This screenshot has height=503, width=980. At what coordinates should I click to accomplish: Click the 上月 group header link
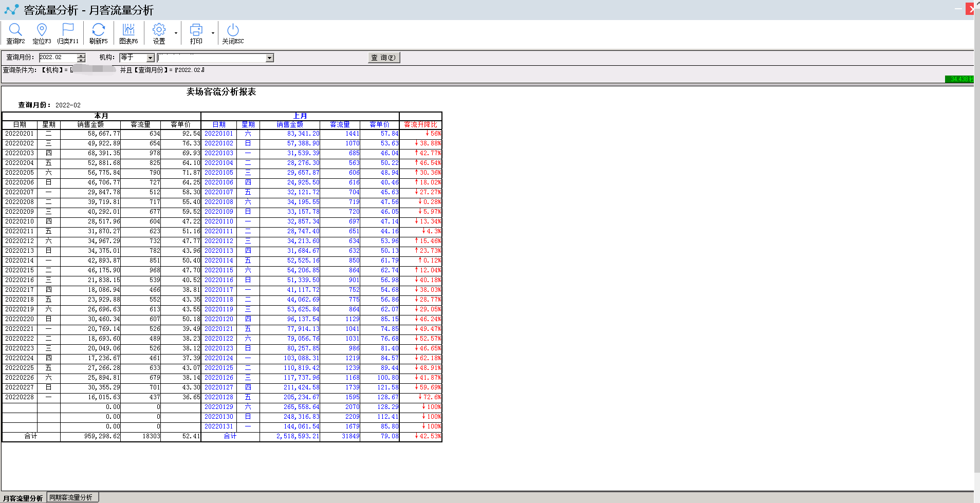(x=300, y=116)
